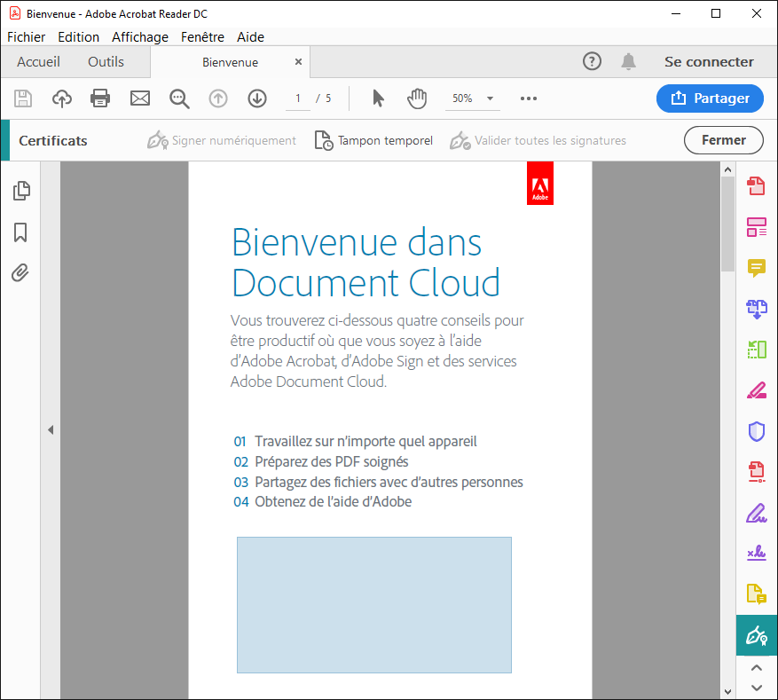Image resolution: width=778 pixels, height=700 pixels.
Task: Click link 02 Préparez des PDF soignés
Action: pos(321,461)
